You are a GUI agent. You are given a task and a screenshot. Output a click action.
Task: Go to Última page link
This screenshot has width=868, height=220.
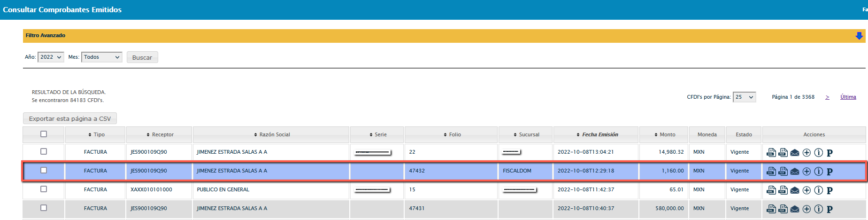coord(848,97)
